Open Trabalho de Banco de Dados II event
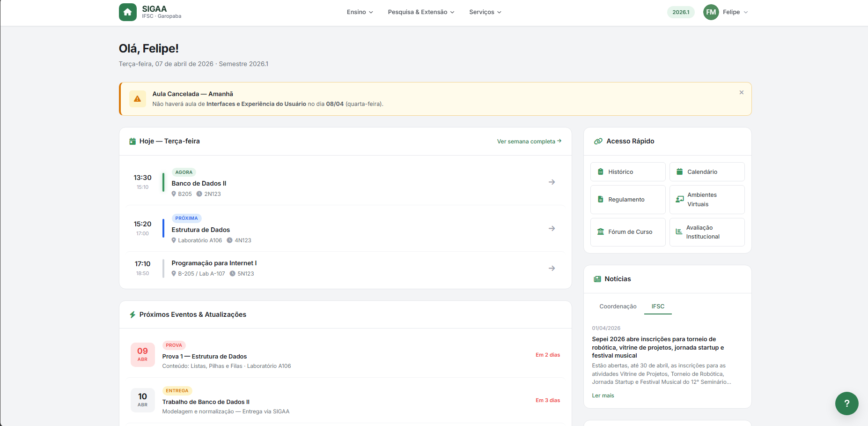This screenshot has height=426, width=868. pos(346,401)
